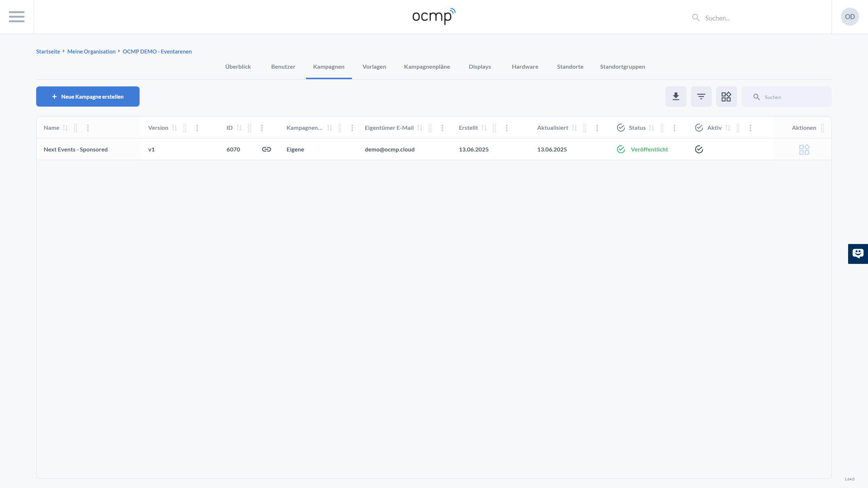Image resolution: width=868 pixels, height=488 pixels.
Task: Click Neue Kampagne erstellen button
Action: [88, 97]
